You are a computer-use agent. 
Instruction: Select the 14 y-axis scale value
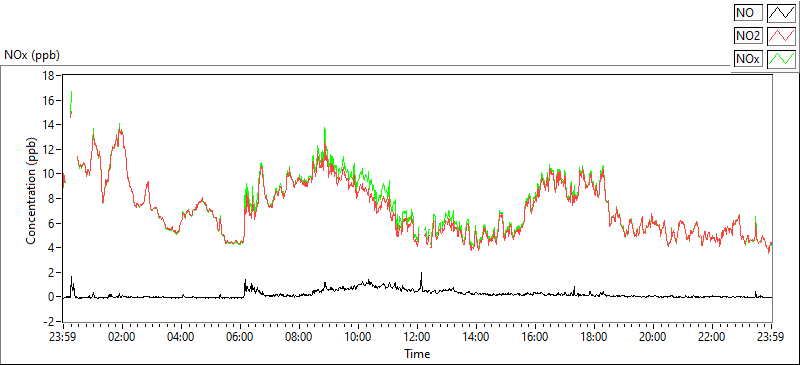tap(49, 125)
